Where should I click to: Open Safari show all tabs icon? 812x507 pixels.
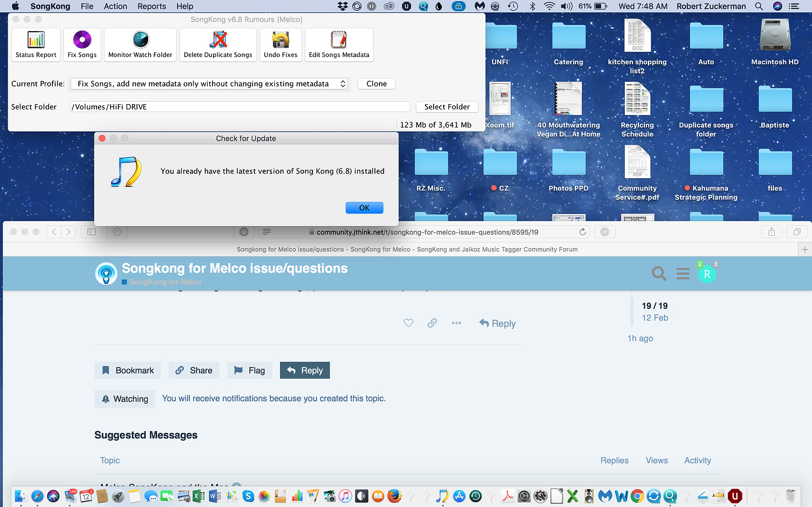click(797, 232)
